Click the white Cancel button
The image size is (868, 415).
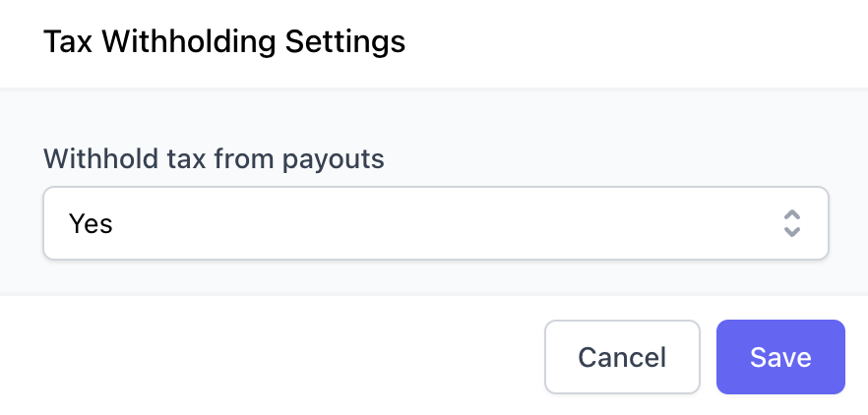coord(622,357)
